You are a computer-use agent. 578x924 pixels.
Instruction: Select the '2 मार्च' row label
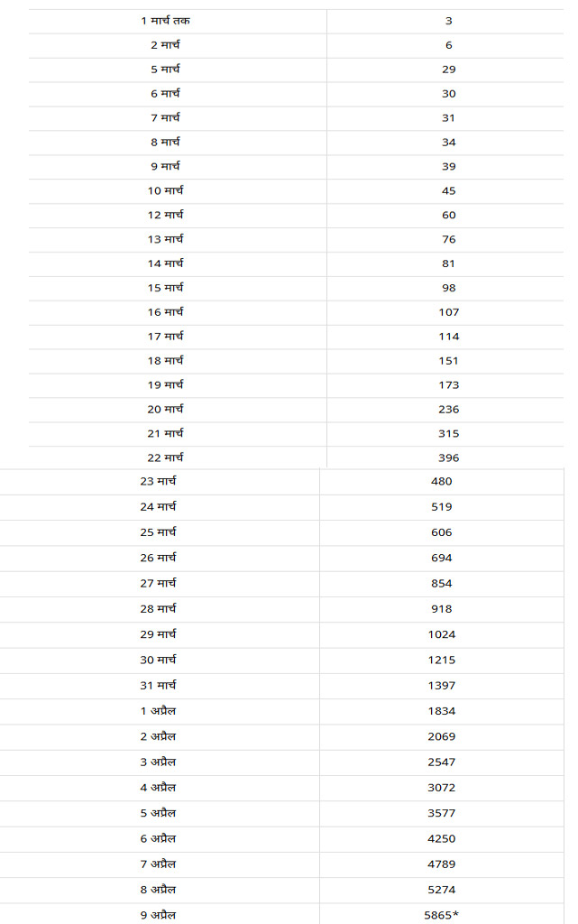point(165,45)
